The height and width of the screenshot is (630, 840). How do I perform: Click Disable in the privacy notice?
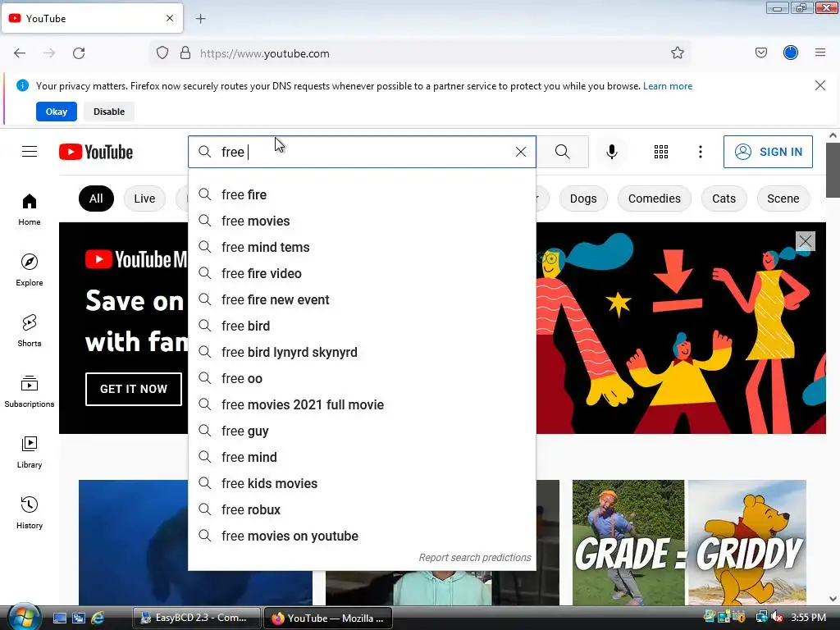click(109, 112)
